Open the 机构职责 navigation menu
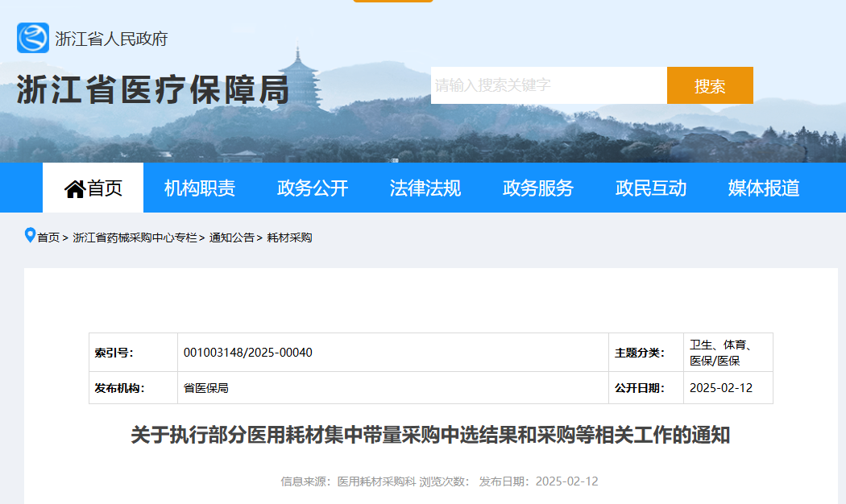 200,188
